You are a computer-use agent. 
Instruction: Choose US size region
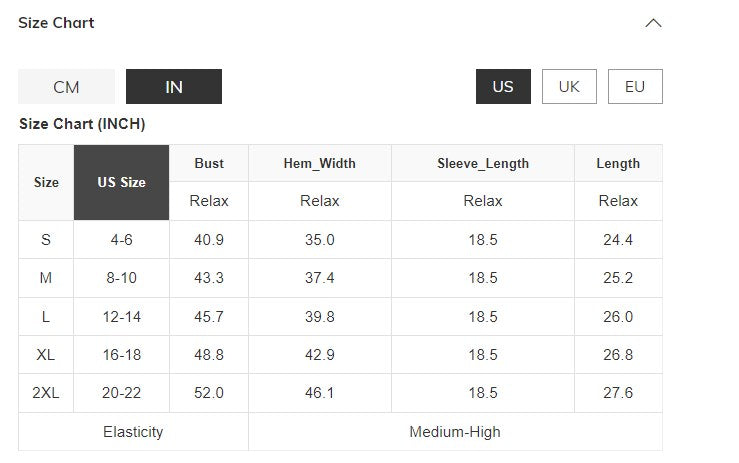(503, 86)
